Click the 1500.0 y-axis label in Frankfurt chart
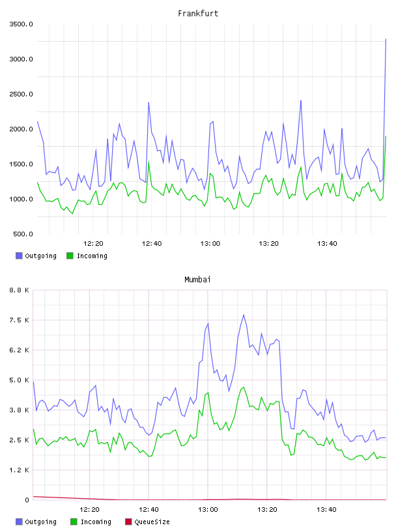Image resolution: width=396 pixels, height=532 pixels. click(x=21, y=164)
